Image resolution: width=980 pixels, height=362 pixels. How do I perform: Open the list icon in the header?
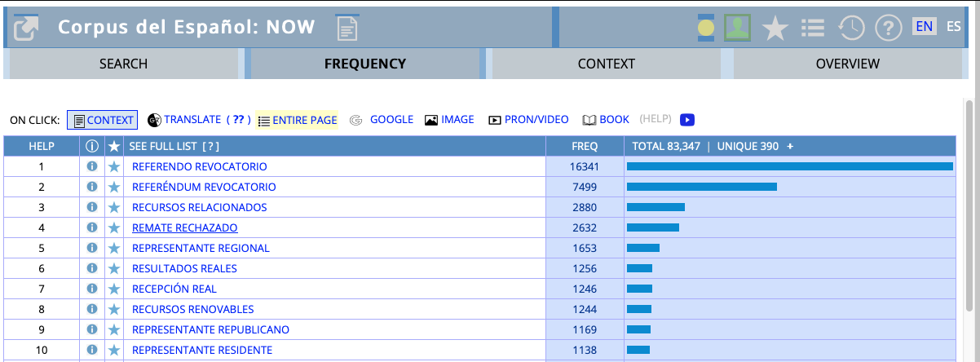(x=813, y=29)
